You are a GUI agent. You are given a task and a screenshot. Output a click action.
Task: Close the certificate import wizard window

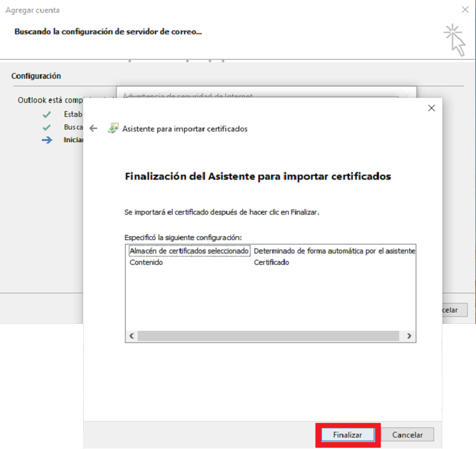point(432,108)
